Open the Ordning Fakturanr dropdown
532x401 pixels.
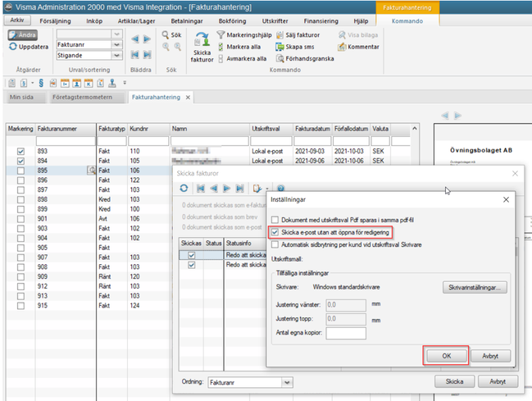tap(287, 382)
